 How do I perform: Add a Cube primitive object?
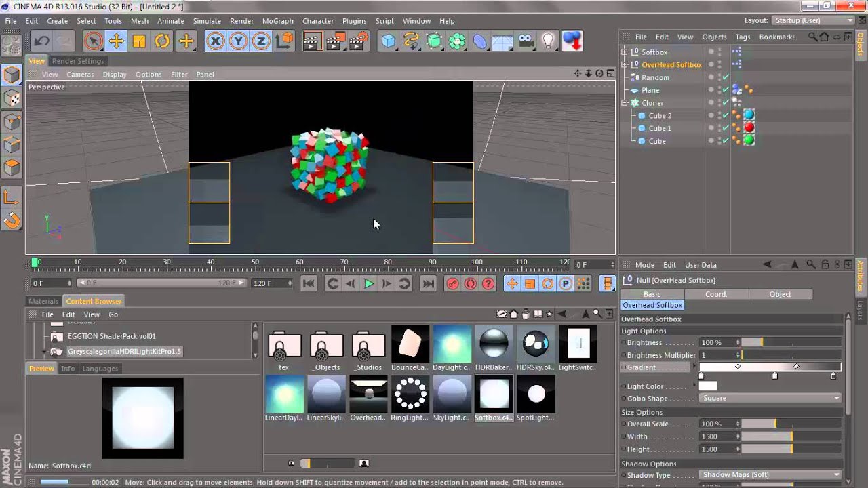point(388,41)
